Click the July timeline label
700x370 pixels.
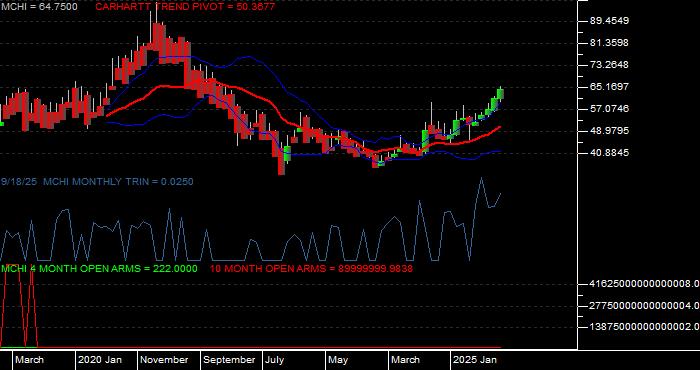coord(274,360)
